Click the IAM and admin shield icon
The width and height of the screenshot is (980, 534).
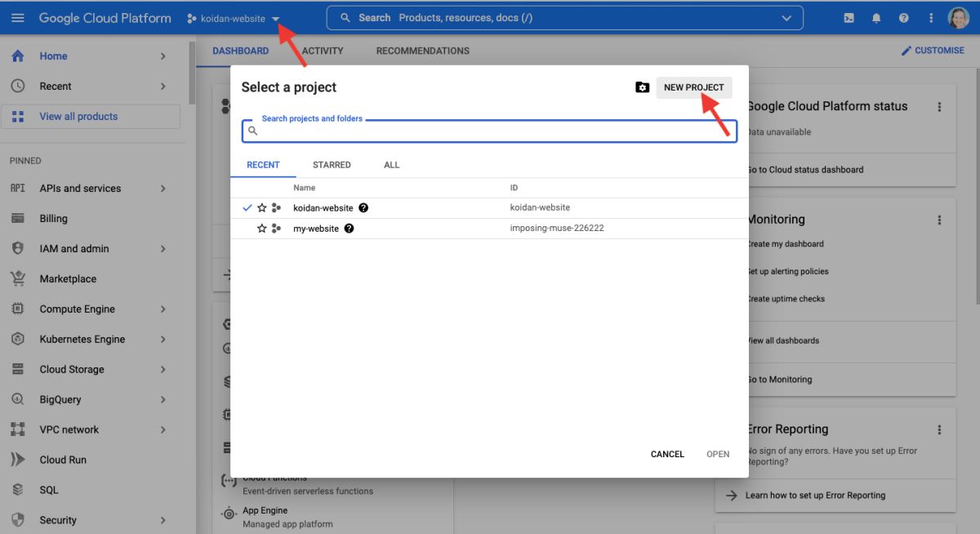[18, 249]
